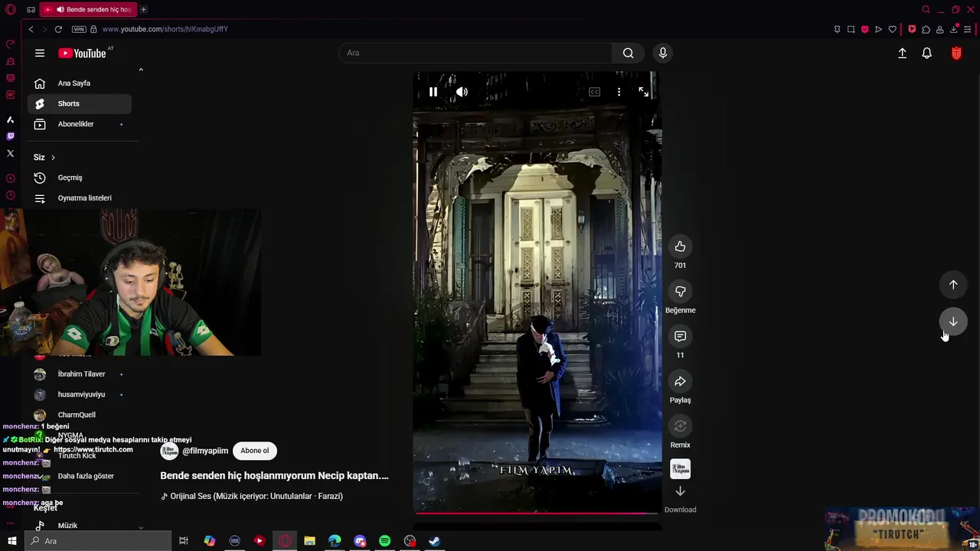Open Geçmiş history in the sidebar
This screenshot has height=551, width=980.
[80, 178]
